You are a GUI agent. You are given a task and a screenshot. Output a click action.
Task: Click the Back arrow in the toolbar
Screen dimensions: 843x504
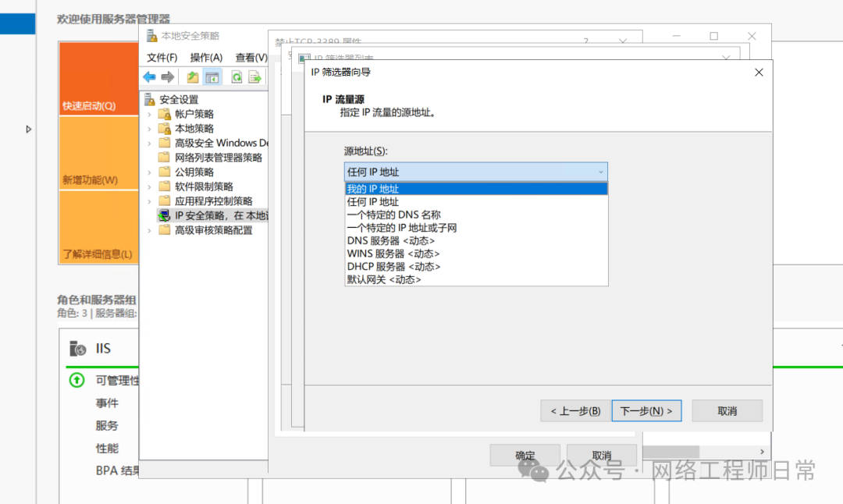(149, 77)
